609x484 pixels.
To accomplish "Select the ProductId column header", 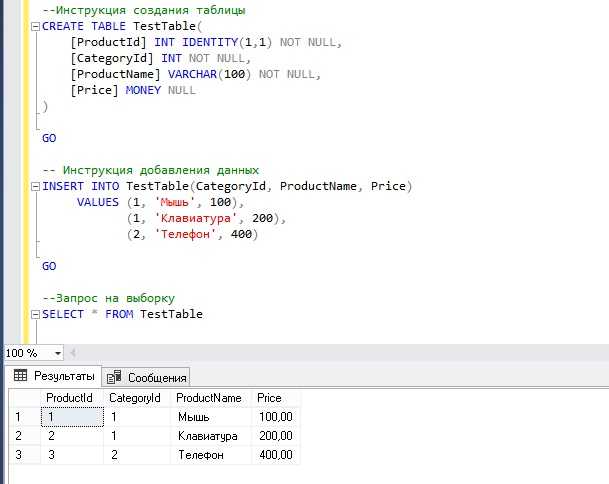I will 71,398.
